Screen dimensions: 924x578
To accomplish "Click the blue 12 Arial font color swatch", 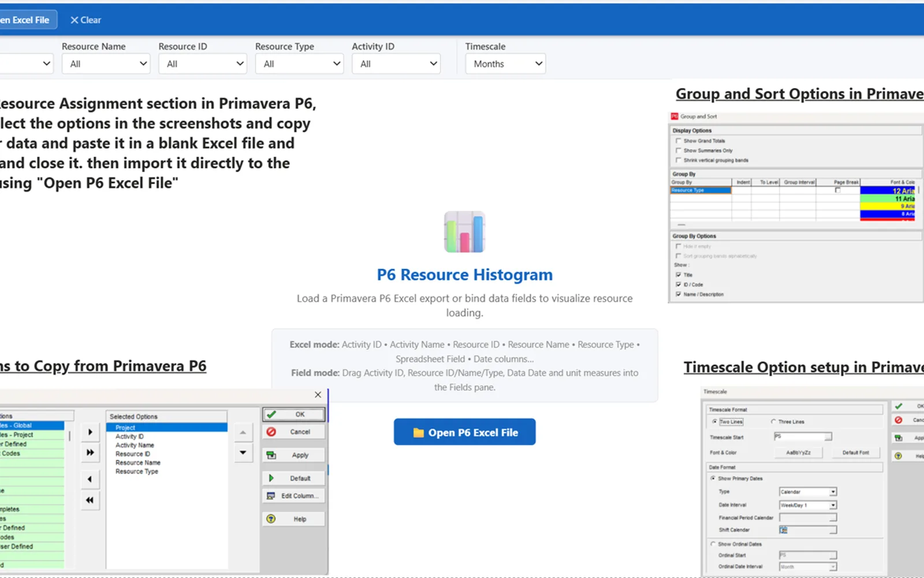I will tap(888, 191).
